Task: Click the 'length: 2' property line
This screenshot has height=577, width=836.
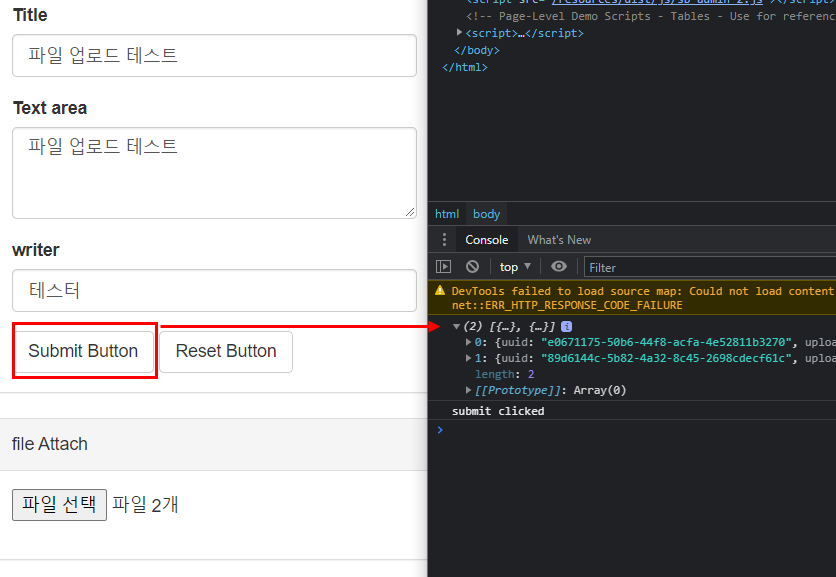Action: [504, 374]
